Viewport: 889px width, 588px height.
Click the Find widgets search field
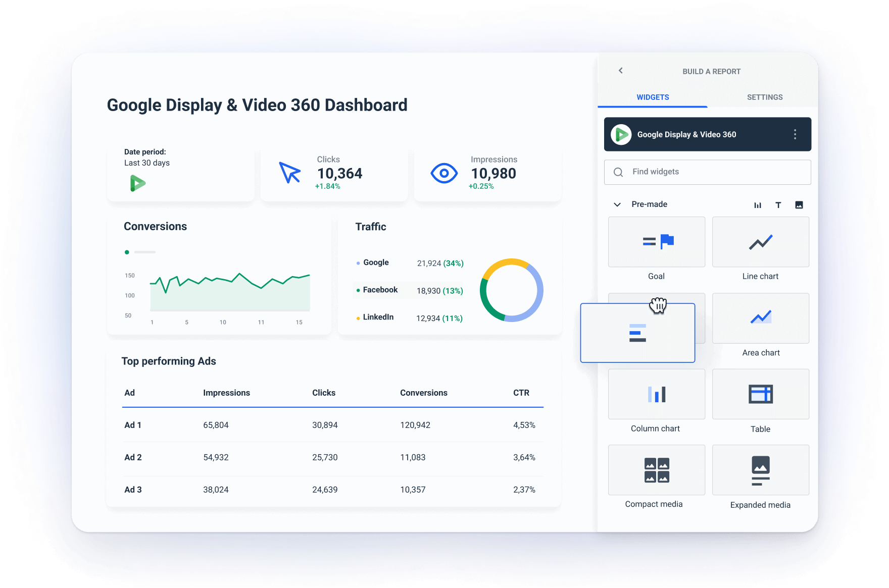707,172
